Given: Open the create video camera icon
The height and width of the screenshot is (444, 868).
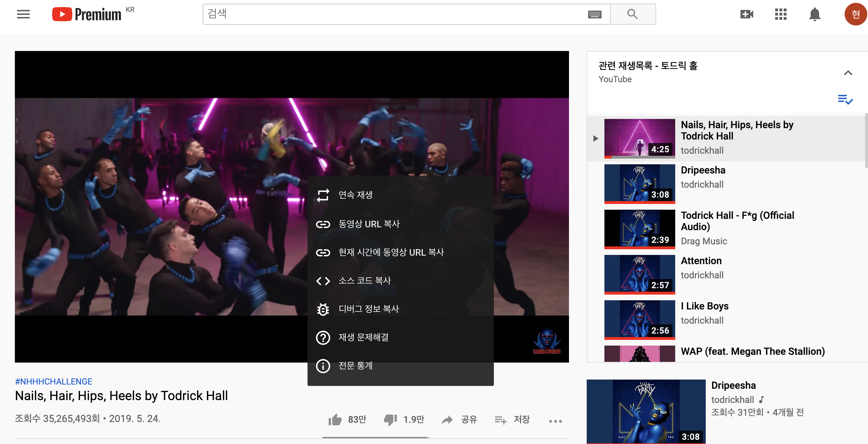Looking at the screenshot, I should tap(747, 14).
